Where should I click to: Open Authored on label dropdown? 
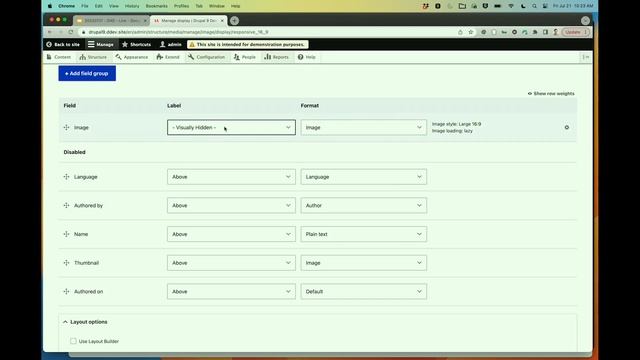tap(231, 291)
